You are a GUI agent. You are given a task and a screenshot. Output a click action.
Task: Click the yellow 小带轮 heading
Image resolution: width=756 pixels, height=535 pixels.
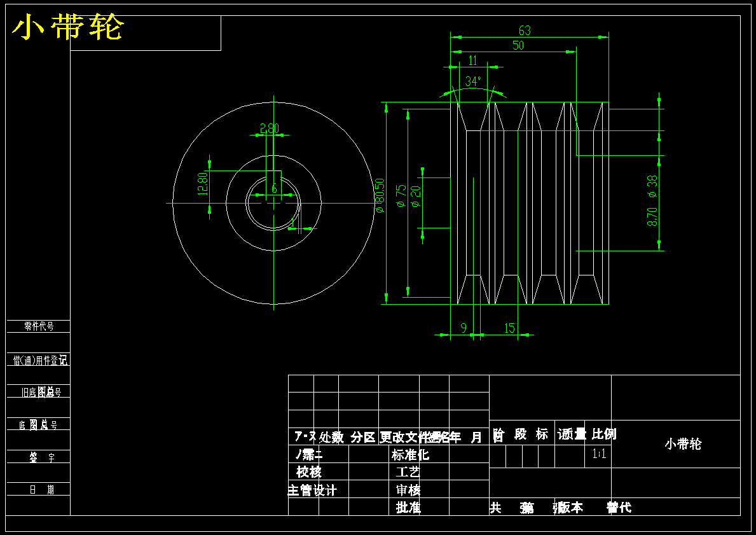68,27
